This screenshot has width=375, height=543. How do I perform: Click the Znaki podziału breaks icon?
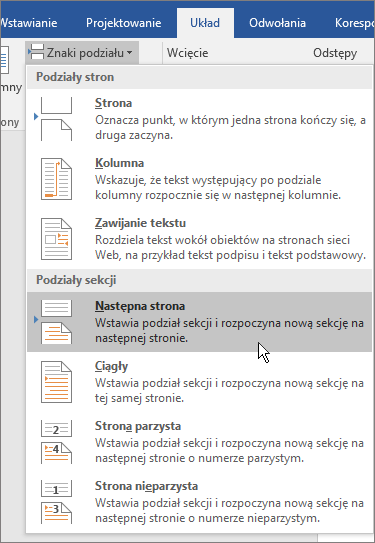pyautogui.click(x=36, y=52)
